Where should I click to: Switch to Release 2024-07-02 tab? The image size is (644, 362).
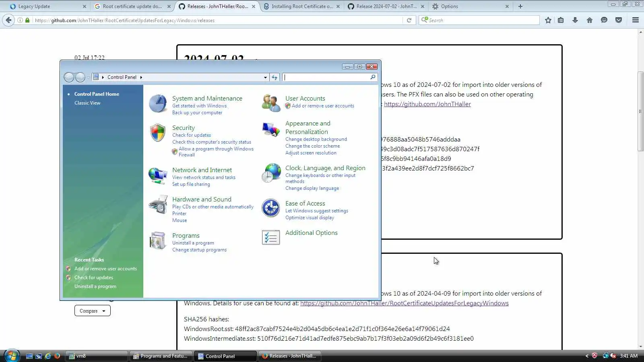point(386,6)
